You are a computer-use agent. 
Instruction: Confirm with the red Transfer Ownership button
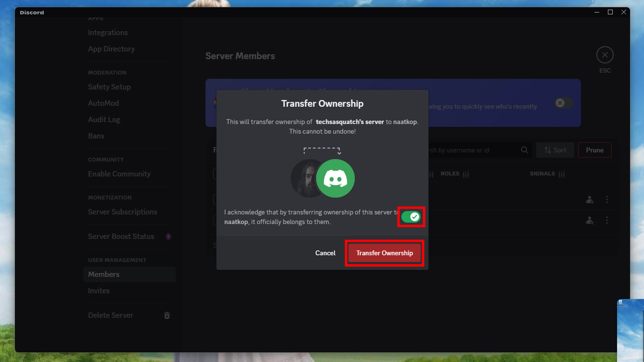[x=385, y=253]
